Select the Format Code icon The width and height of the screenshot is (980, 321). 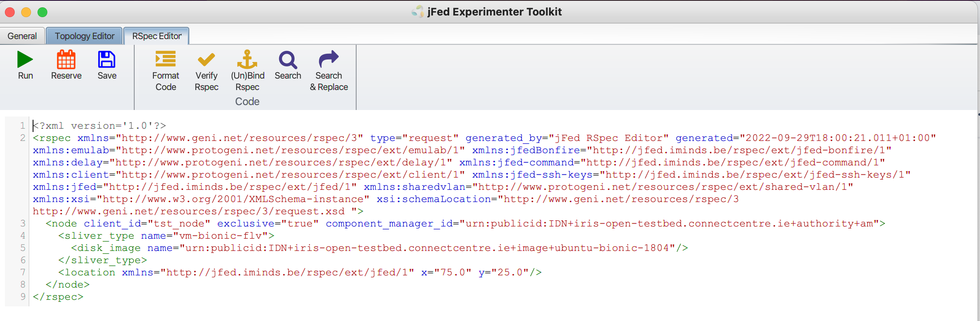click(x=166, y=59)
